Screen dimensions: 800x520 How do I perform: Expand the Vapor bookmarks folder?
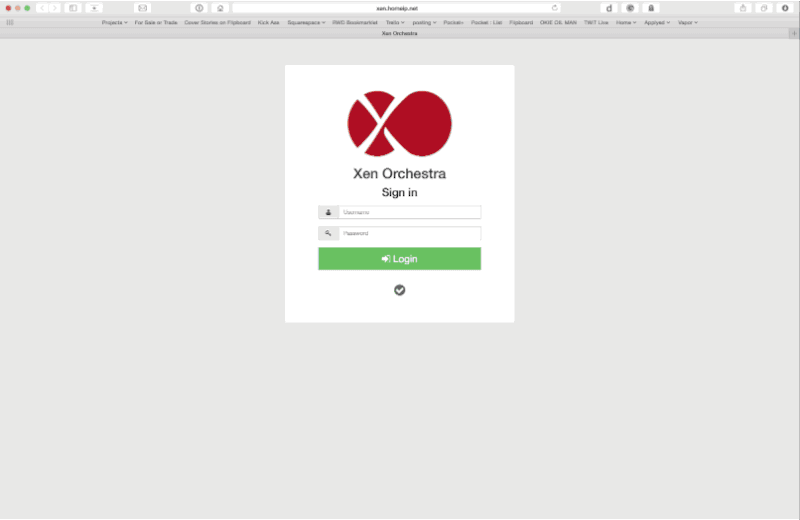(687, 22)
